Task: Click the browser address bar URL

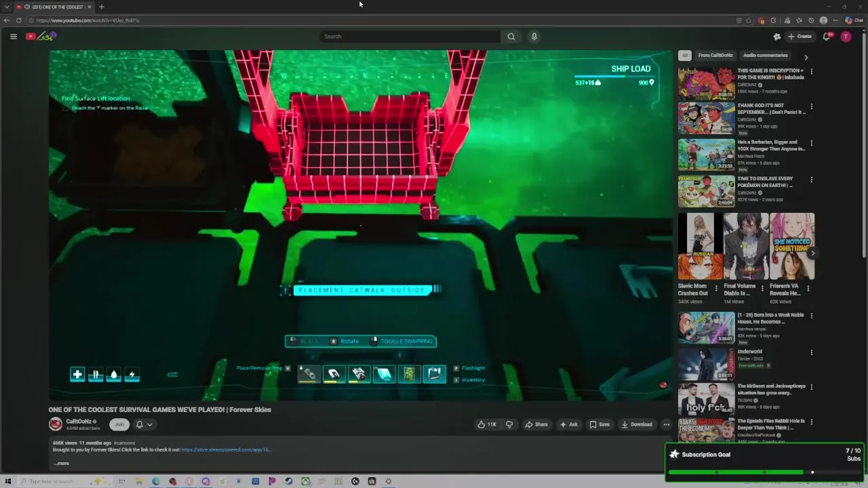Action: (x=88, y=20)
